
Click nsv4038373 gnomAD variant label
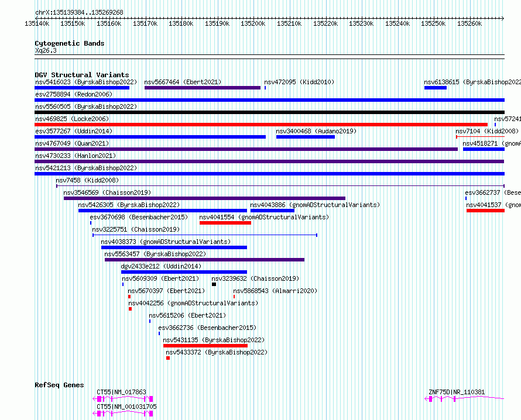(x=166, y=242)
